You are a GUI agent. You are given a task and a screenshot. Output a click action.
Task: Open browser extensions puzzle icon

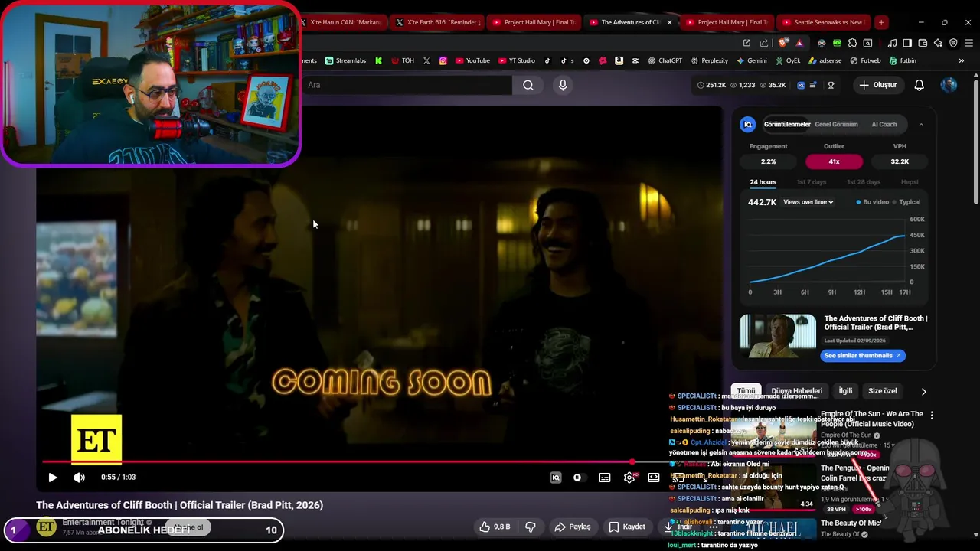click(x=852, y=43)
